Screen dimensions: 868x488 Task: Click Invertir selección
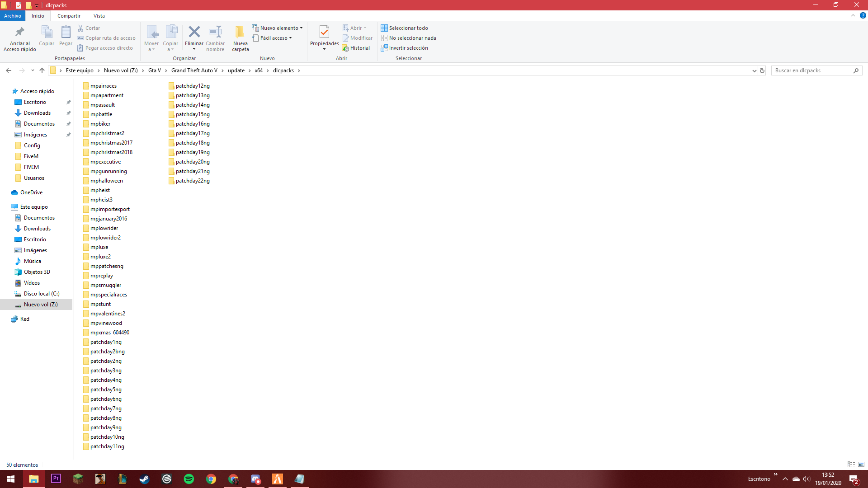coord(404,48)
